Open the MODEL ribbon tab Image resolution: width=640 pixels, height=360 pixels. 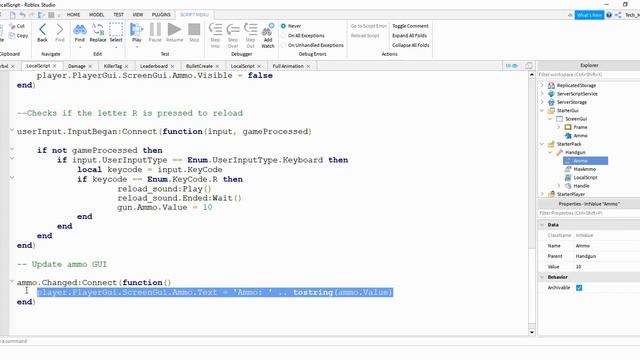tap(96, 15)
